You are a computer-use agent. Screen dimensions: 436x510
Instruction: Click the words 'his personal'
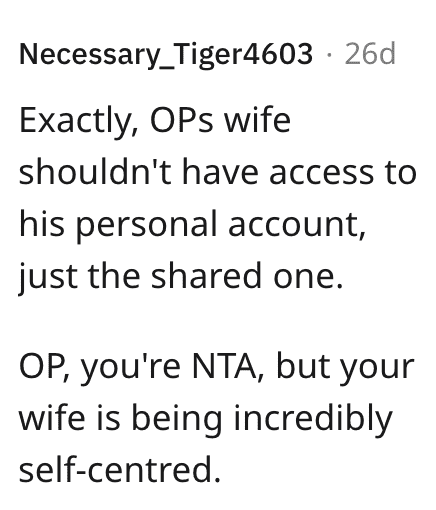[x=118, y=226]
